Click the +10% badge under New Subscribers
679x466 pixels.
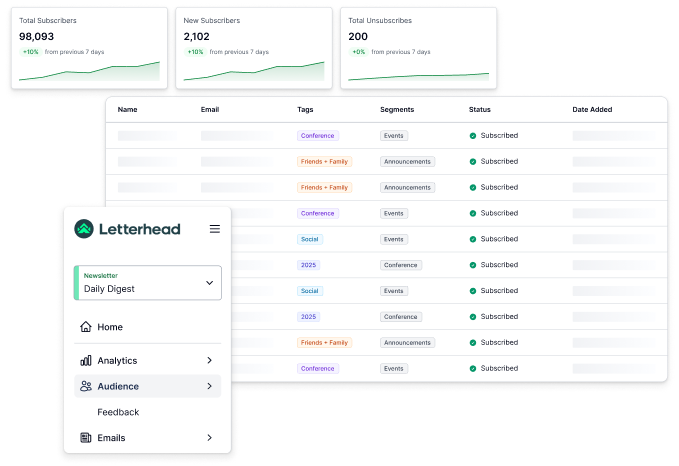point(195,52)
